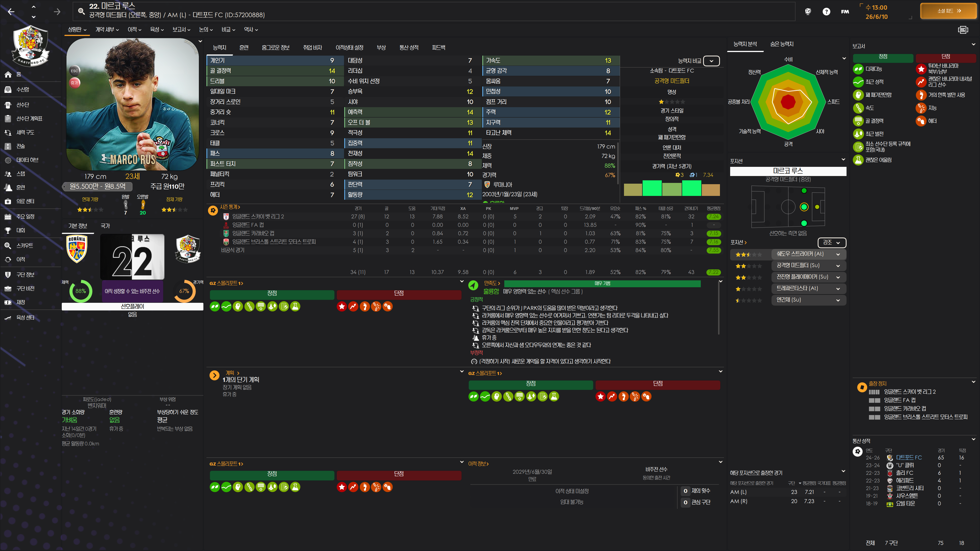The height and width of the screenshot is (551, 980).
Task: Select 숨은 능력치 view toggle
Action: [781, 44]
